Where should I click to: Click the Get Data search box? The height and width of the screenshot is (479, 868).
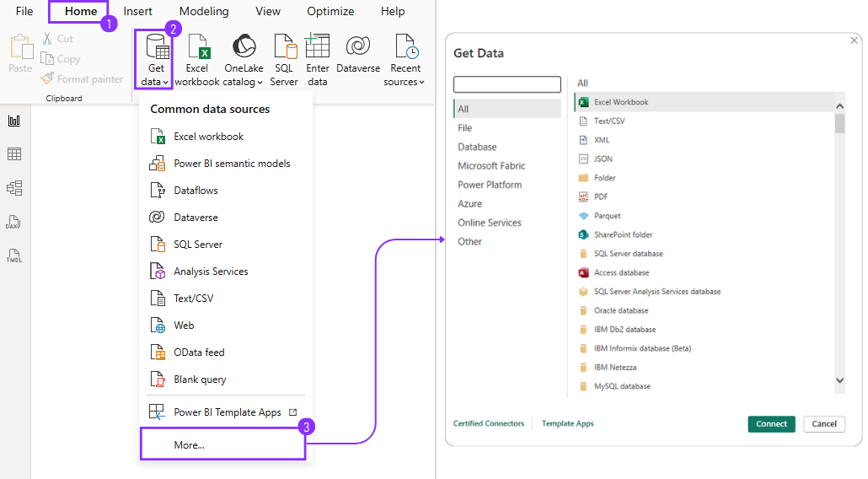point(506,84)
